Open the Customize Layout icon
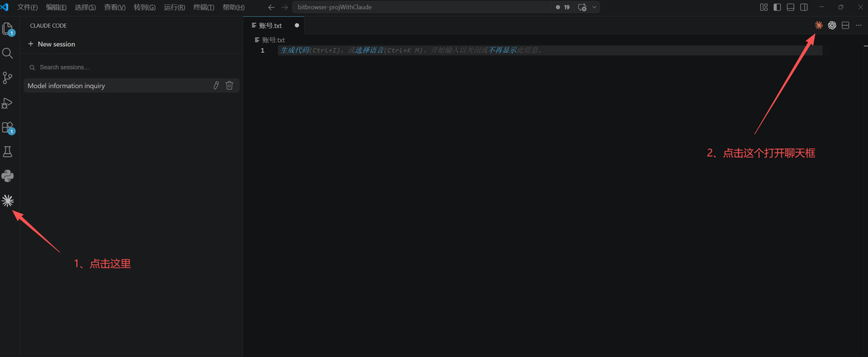This screenshot has width=868, height=357. (764, 7)
